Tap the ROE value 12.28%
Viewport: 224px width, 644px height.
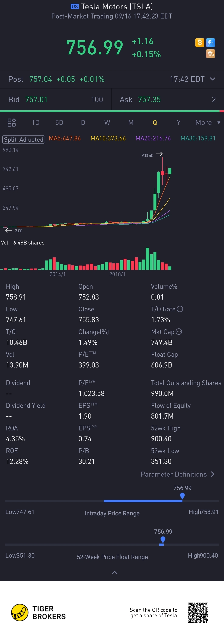pyautogui.click(x=17, y=461)
